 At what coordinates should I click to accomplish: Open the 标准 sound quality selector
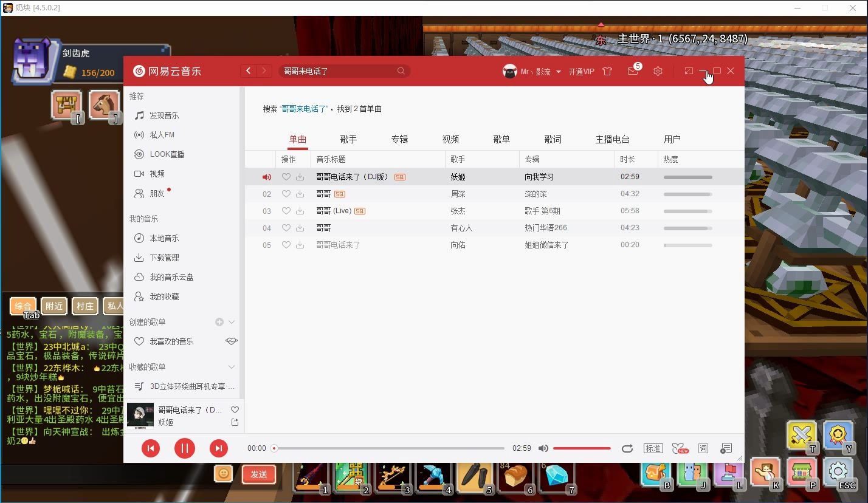coord(653,448)
